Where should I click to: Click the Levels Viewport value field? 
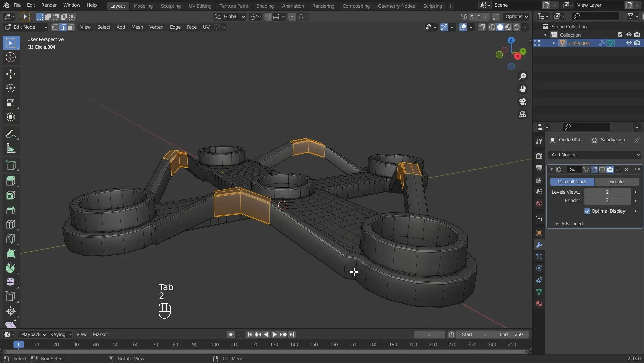(607, 192)
